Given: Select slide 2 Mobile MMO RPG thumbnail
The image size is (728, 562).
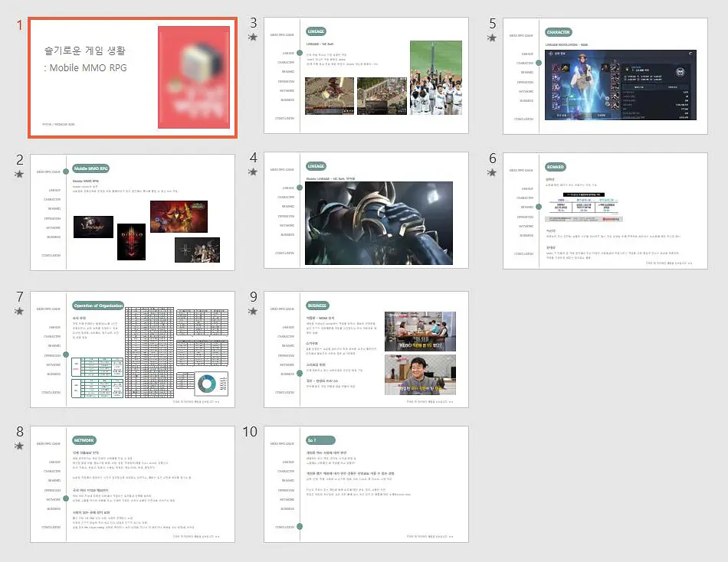Looking at the screenshot, I should pos(133,212).
